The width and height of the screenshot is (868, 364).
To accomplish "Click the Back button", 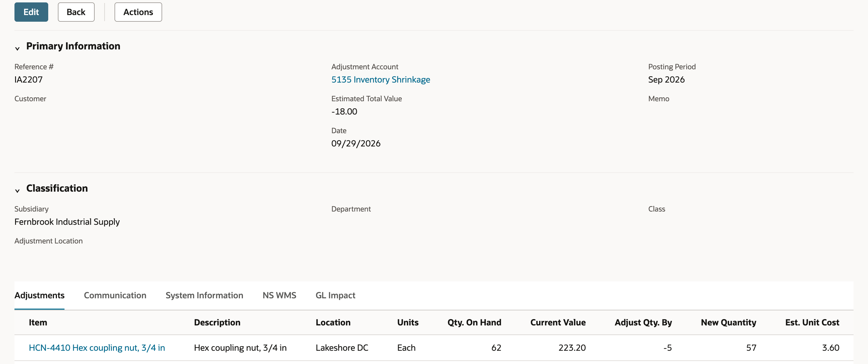I will (76, 12).
